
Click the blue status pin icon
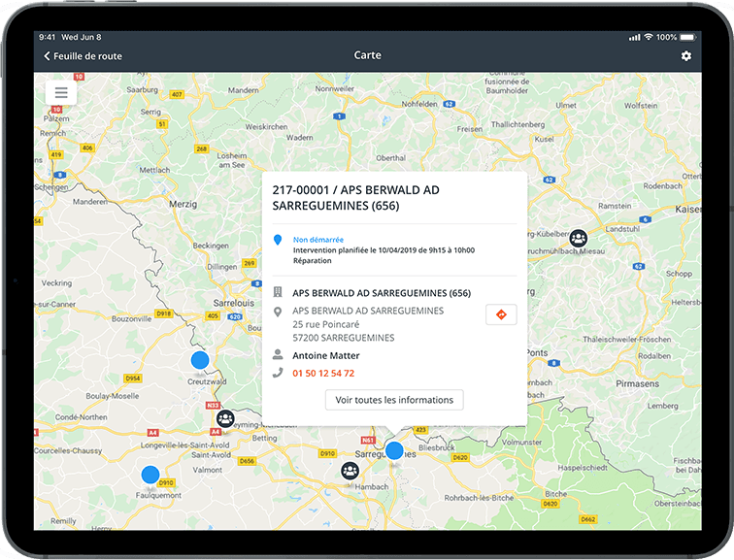[278, 240]
